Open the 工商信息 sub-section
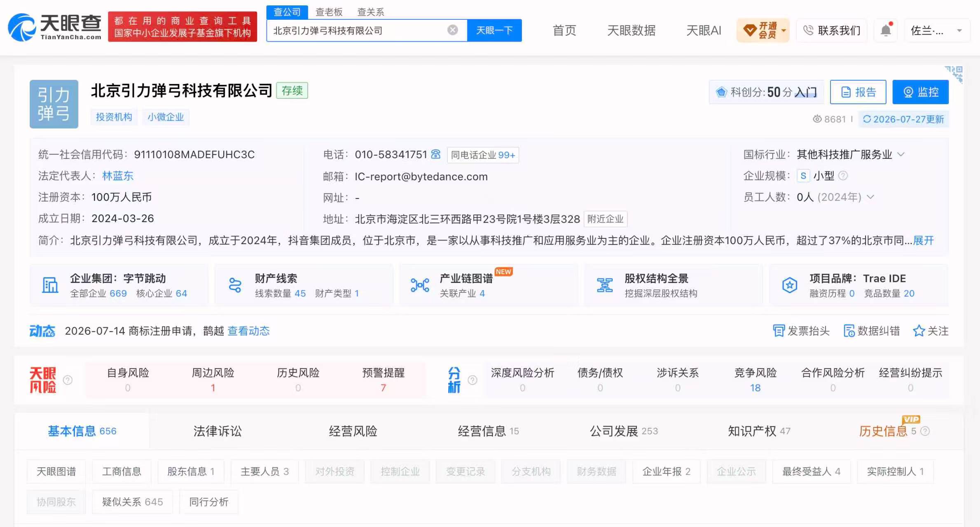980x527 pixels. point(122,471)
